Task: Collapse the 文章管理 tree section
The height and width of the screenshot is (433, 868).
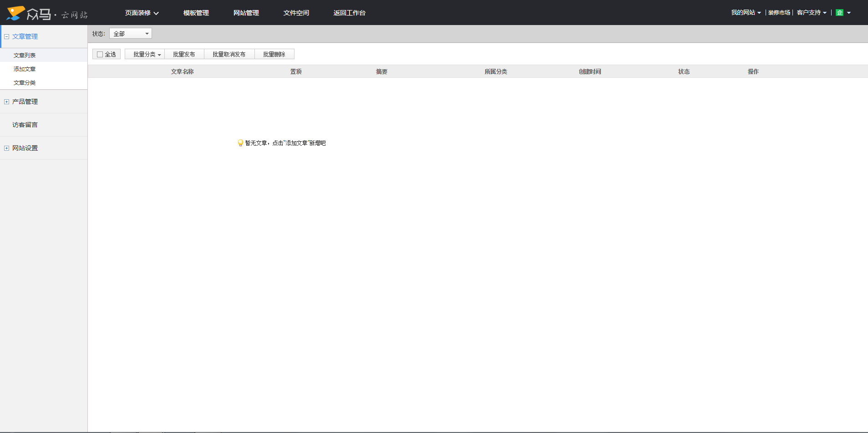Action: [x=7, y=36]
